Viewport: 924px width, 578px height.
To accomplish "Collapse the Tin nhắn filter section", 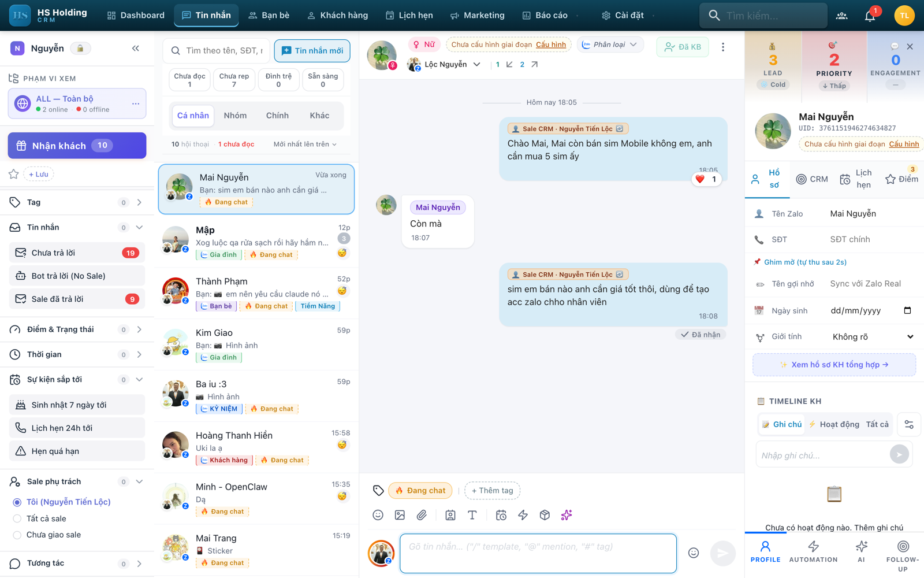I will (x=77, y=228).
